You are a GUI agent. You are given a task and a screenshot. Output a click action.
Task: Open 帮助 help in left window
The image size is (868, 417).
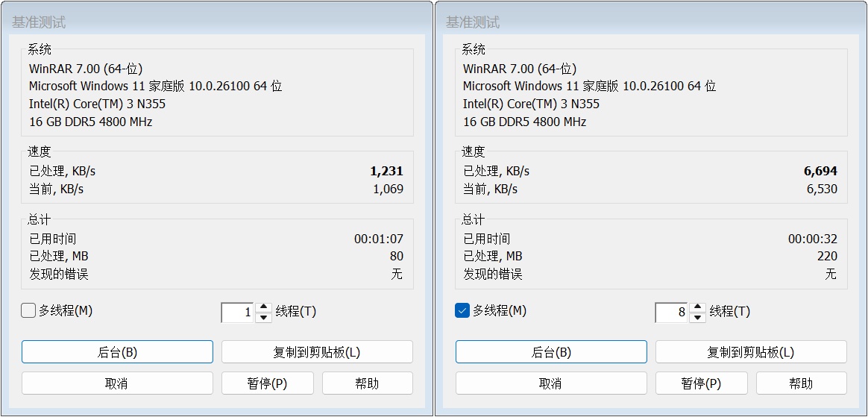point(367,383)
